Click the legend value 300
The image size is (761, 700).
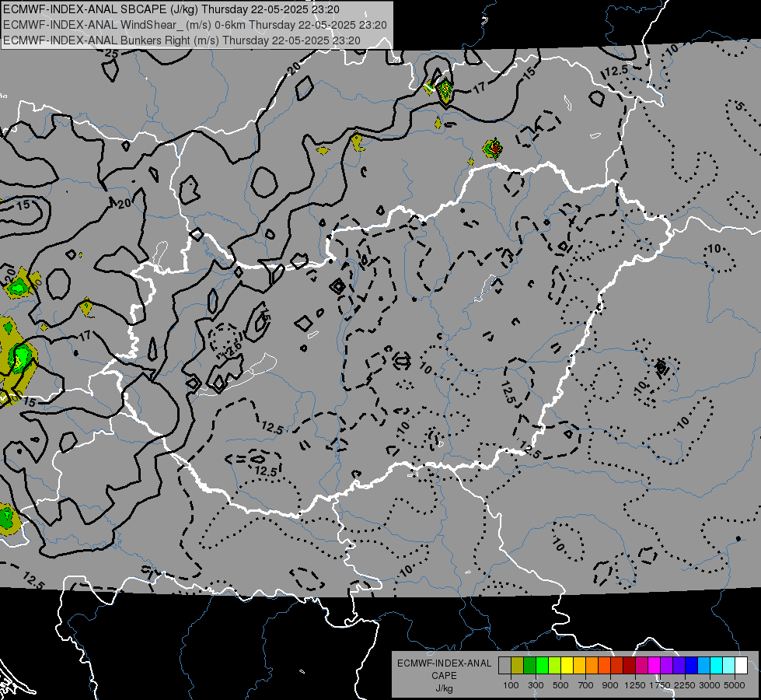click(x=536, y=685)
